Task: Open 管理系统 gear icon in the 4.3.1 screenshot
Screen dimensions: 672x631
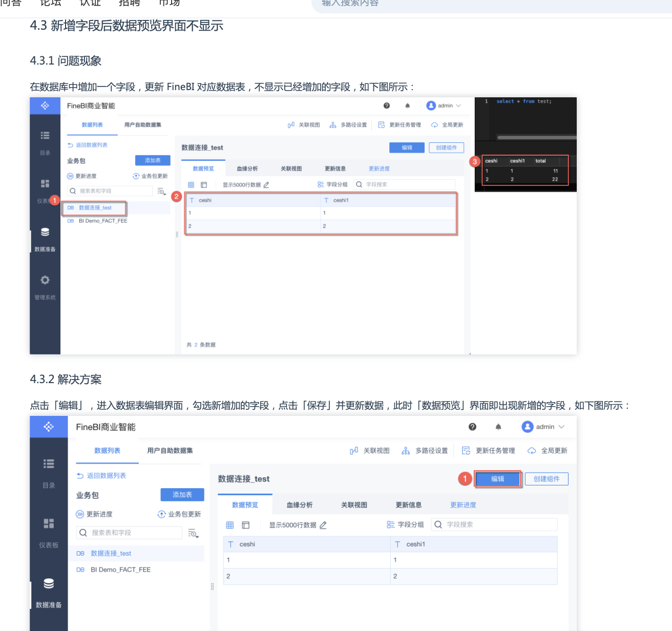Action: 45,280
